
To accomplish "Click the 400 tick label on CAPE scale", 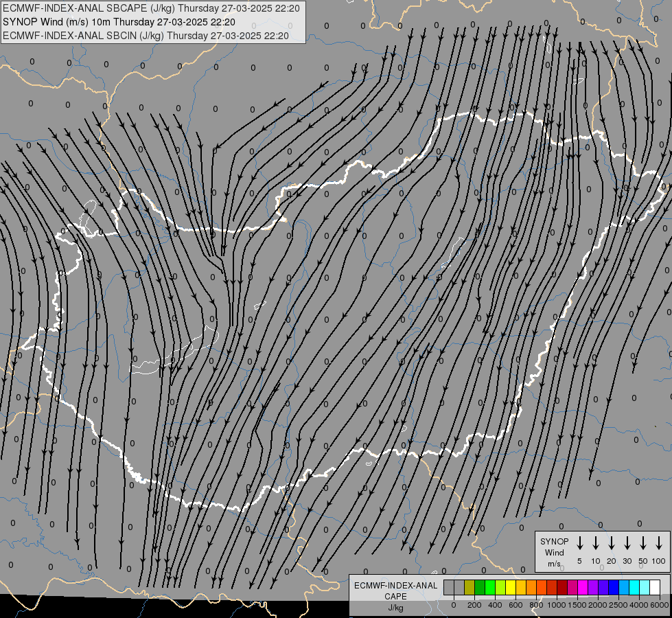I will (x=495, y=605).
